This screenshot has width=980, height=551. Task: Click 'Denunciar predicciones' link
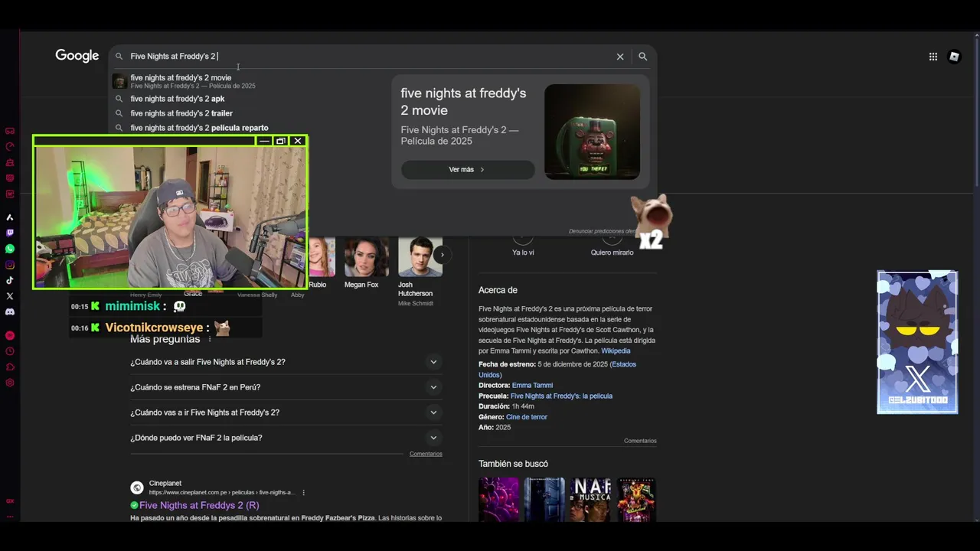[602, 231]
